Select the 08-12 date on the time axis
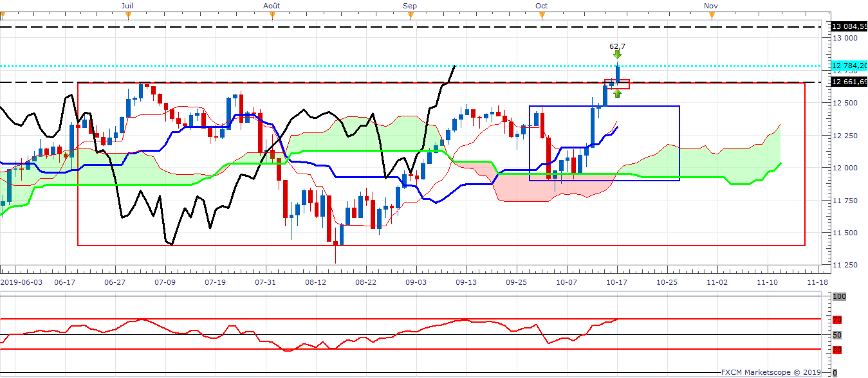This screenshot has height=378, width=868. tap(315, 282)
